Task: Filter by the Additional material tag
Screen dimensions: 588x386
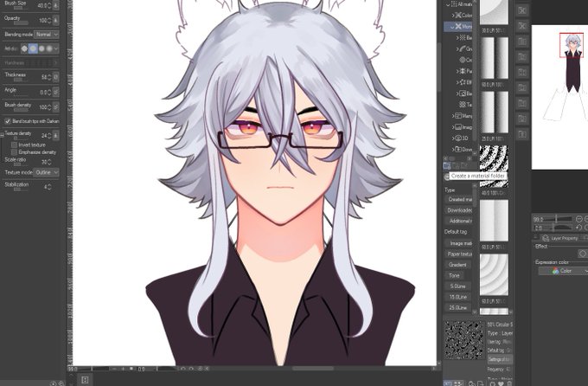Action: click(459, 221)
